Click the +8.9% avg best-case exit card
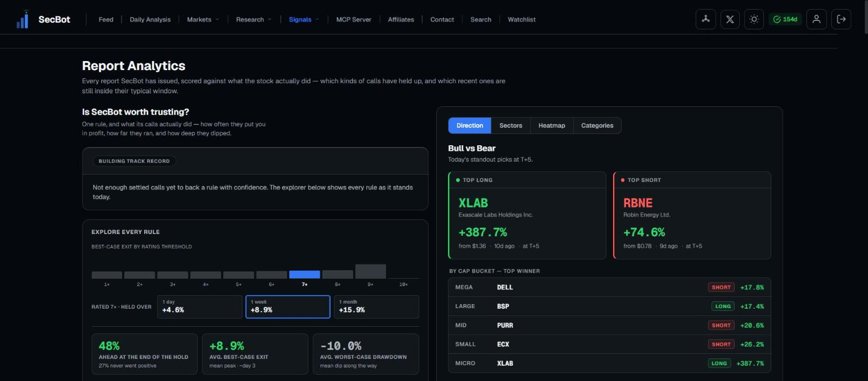 click(x=255, y=354)
